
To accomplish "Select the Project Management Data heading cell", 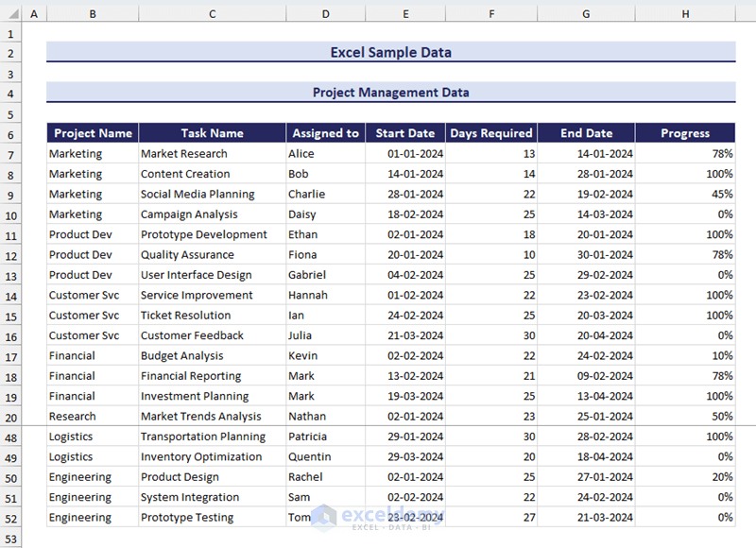I will (x=390, y=93).
